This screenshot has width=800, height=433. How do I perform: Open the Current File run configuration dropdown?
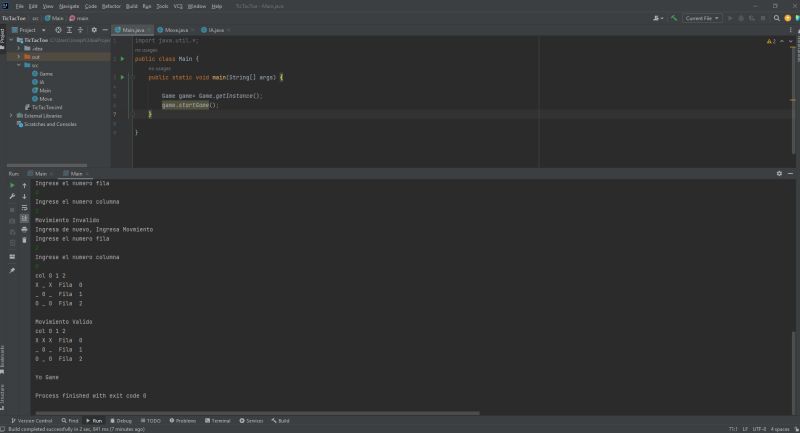(x=699, y=18)
